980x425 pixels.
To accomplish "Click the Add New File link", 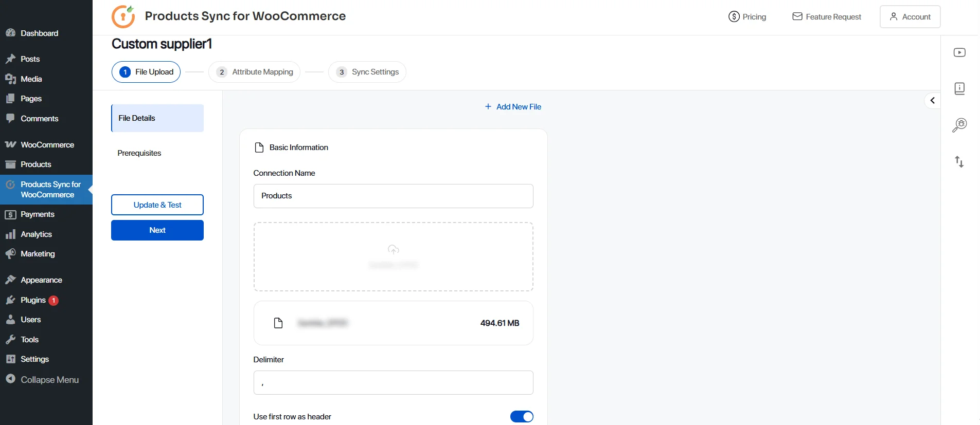I will pyautogui.click(x=513, y=107).
